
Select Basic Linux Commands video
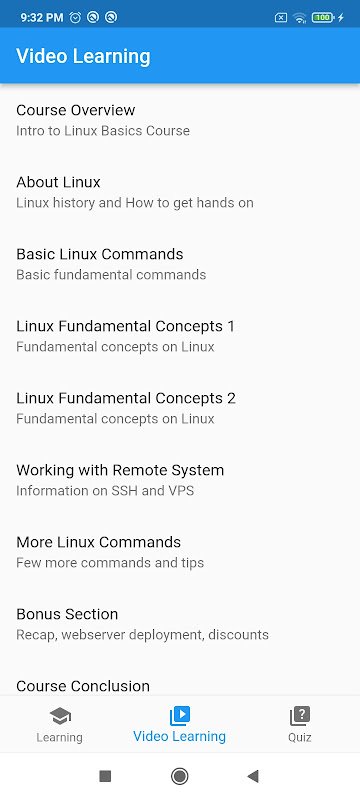180,264
